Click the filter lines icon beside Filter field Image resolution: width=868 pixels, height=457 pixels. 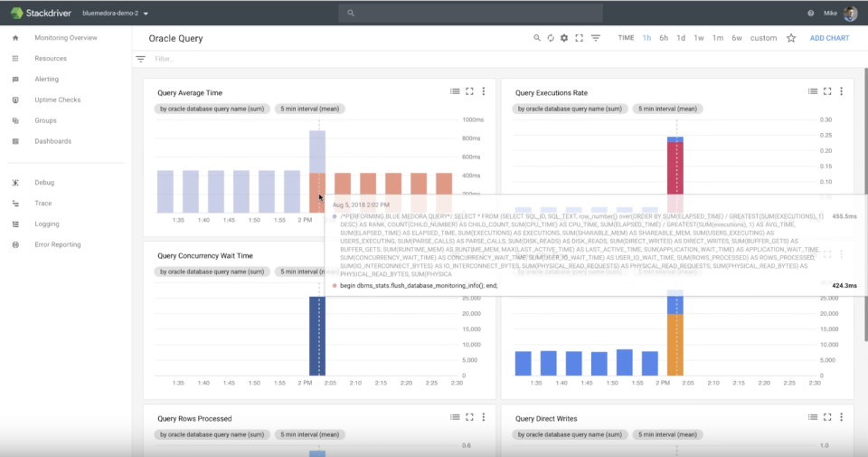140,59
